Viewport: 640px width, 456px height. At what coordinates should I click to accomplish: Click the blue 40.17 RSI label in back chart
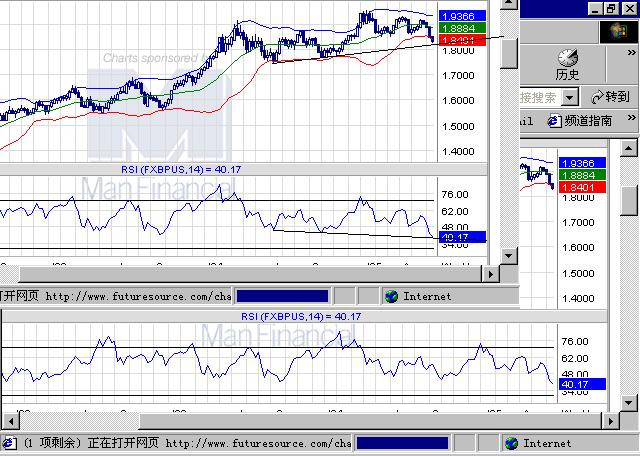click(582, 384)
